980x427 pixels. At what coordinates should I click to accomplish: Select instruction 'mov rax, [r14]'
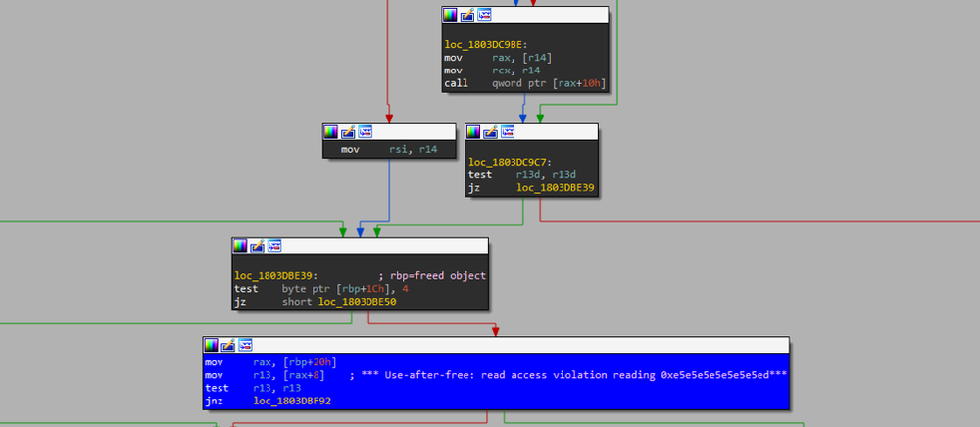[498, 58]
